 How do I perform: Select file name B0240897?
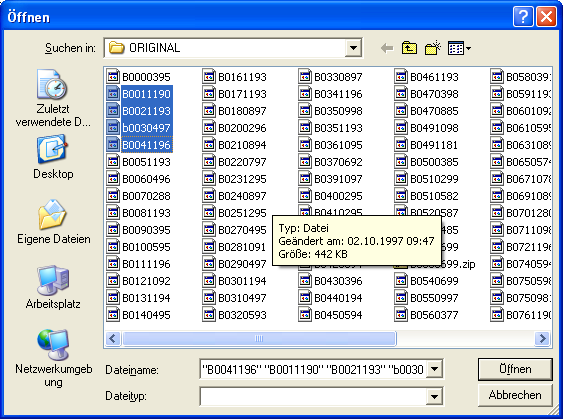[242, 196]
